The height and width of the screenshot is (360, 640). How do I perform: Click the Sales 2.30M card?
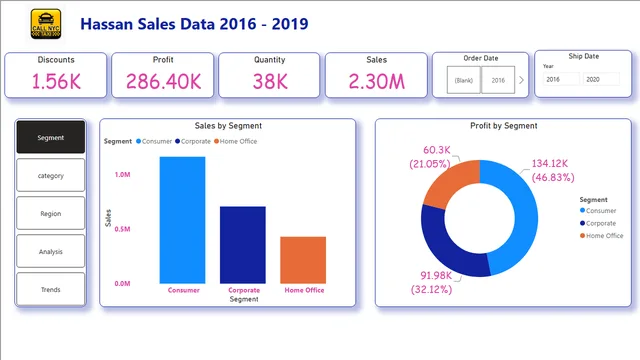coord(376,75)
